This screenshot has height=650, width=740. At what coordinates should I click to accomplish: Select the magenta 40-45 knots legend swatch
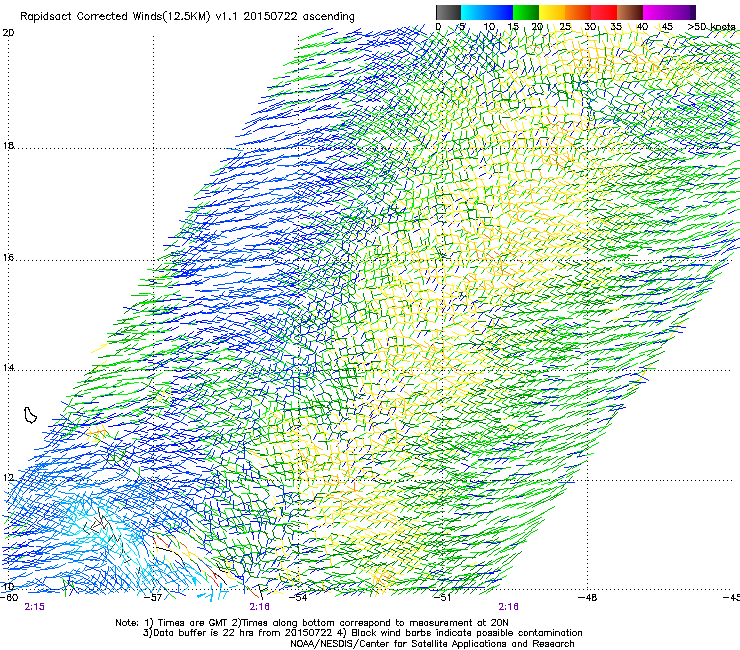tap(654, 12)
